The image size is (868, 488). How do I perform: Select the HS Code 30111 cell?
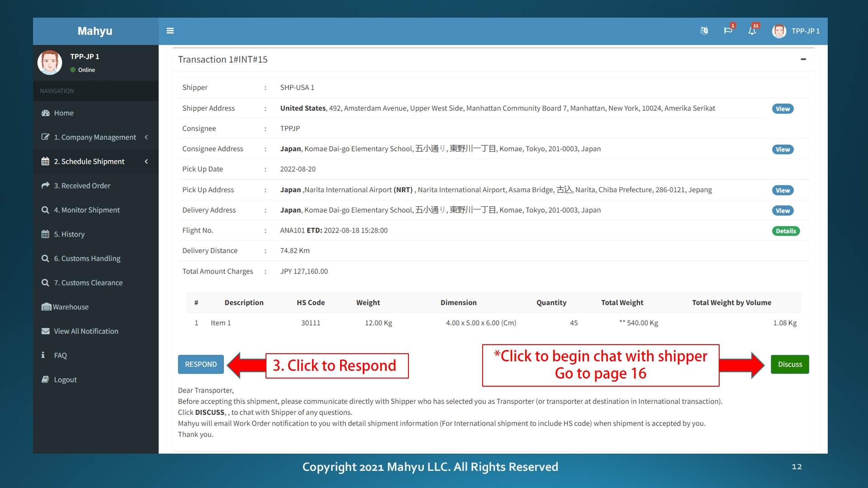311,323
